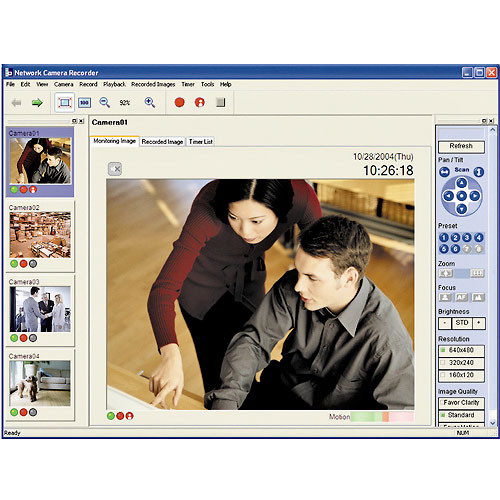Select the Camera01 thumbnail
Screen dimensions: 500x500
(x=40, y=161)
